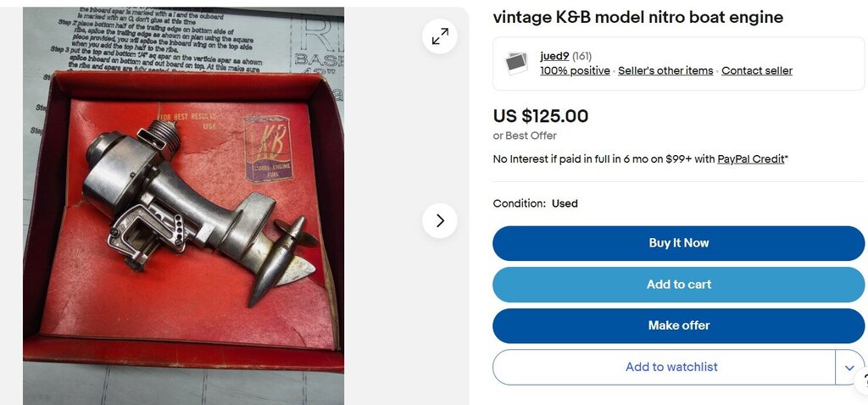The width and height of the screenshot is (868, 405).
Task: Click the K&B engine product photo
Action: point(183,206)
